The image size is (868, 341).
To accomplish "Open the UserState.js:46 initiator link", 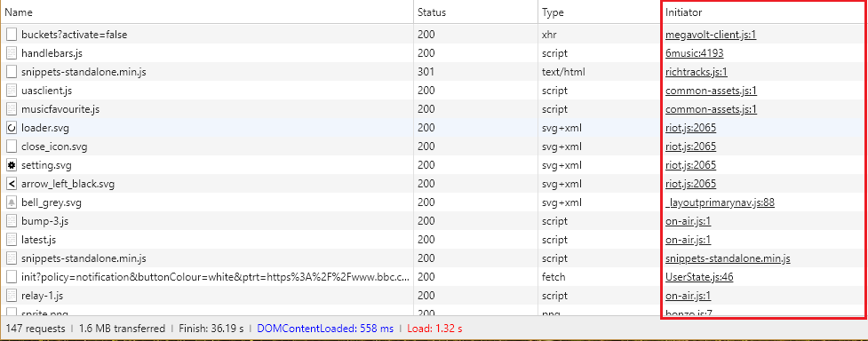I will (699, 277).
